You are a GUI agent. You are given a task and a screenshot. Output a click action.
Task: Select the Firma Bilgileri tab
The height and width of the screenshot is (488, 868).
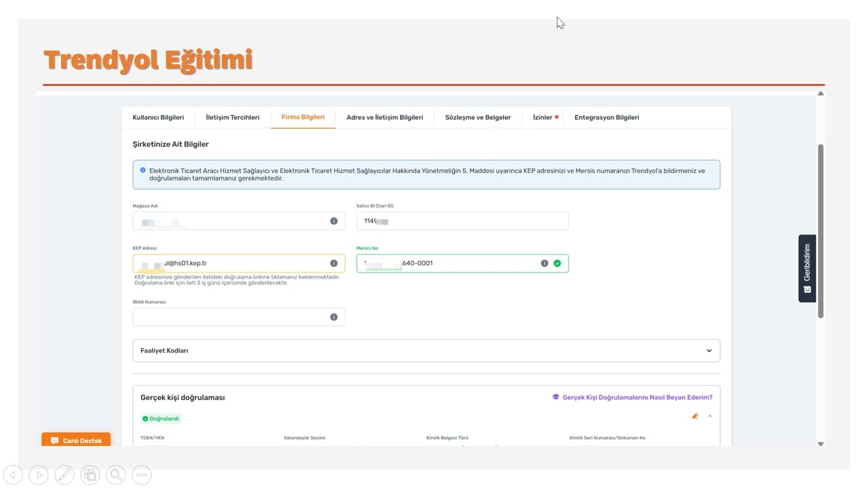pos(303,117)
